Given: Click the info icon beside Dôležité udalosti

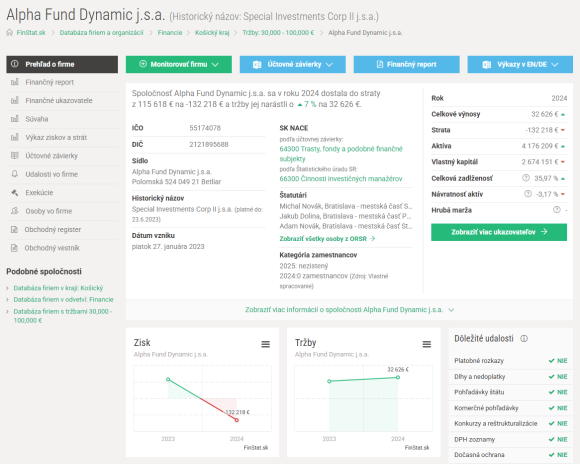Looking at the screenshot, I should point(524,339).
